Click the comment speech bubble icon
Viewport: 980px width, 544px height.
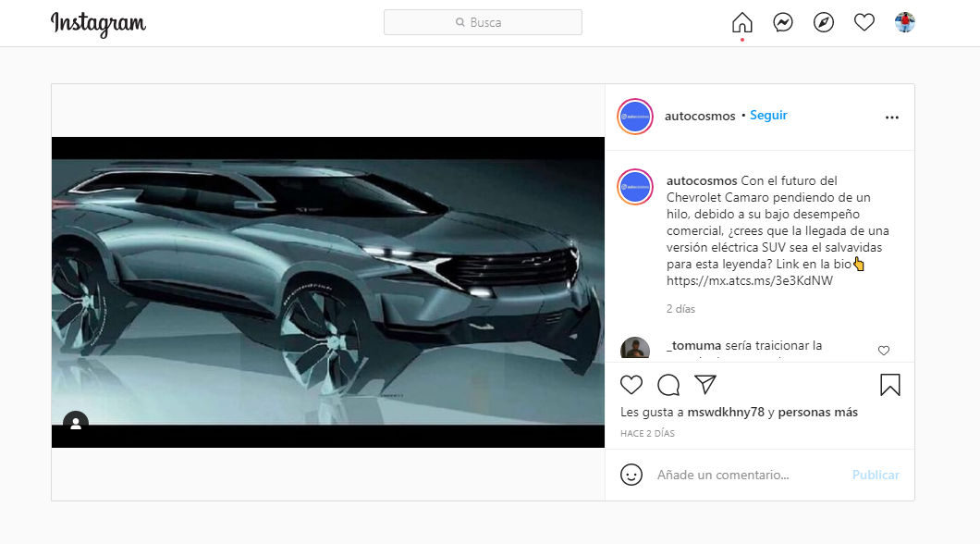pos(668,385)
